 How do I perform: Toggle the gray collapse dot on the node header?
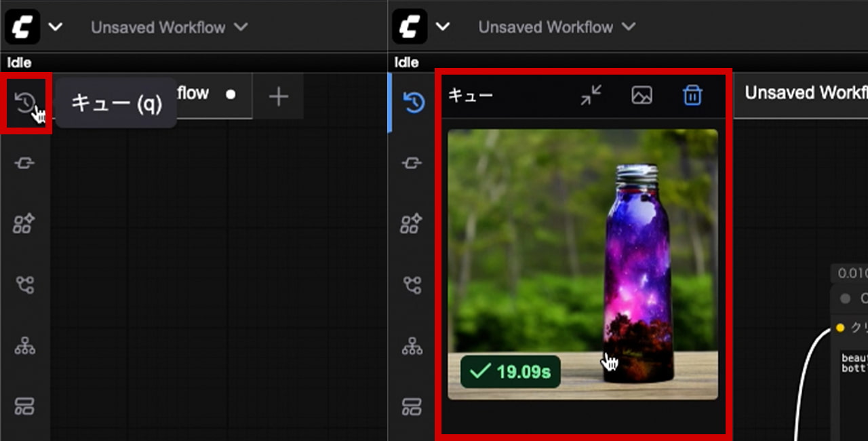click(x=845, y=299)
